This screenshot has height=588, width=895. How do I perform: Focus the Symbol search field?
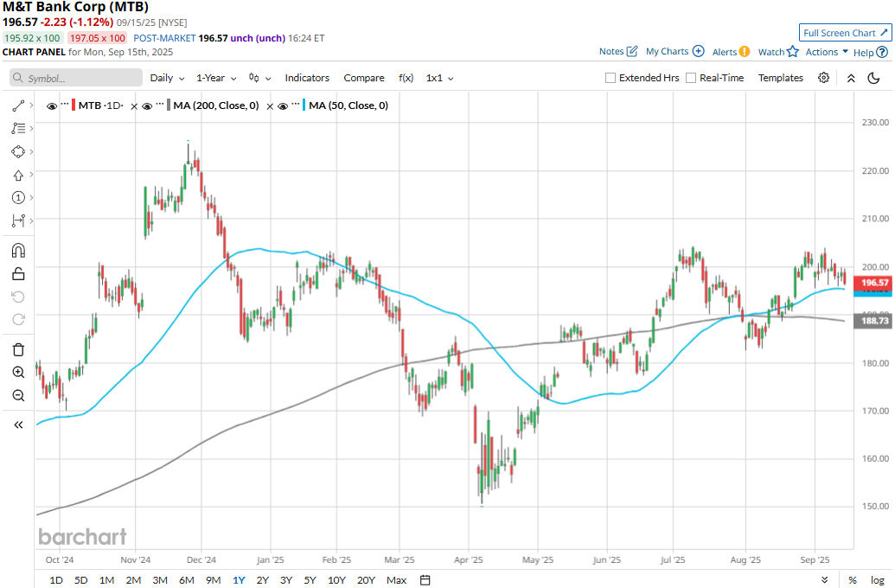click(x=76, y=78)
